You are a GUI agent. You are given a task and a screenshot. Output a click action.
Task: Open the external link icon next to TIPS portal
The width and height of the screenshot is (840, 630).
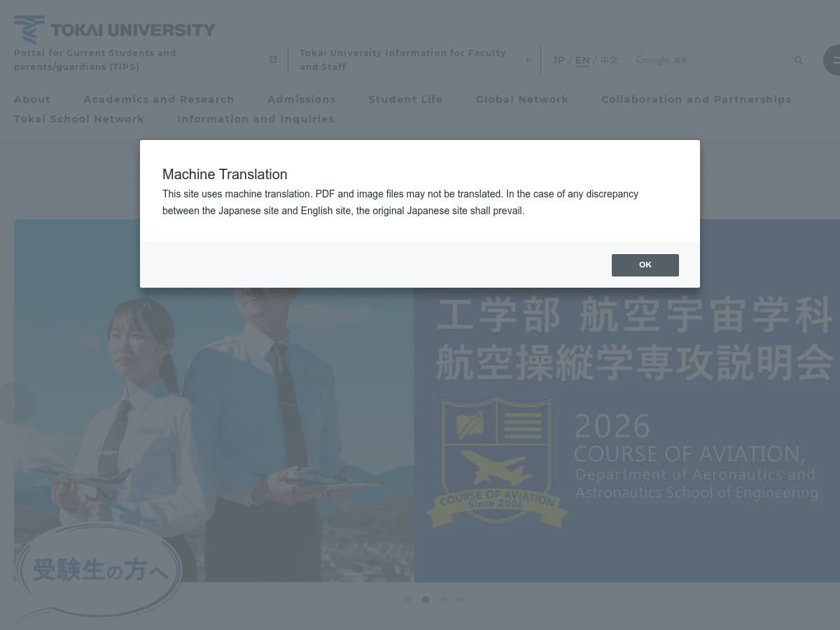pyautogui.click(x=273, y=59)
